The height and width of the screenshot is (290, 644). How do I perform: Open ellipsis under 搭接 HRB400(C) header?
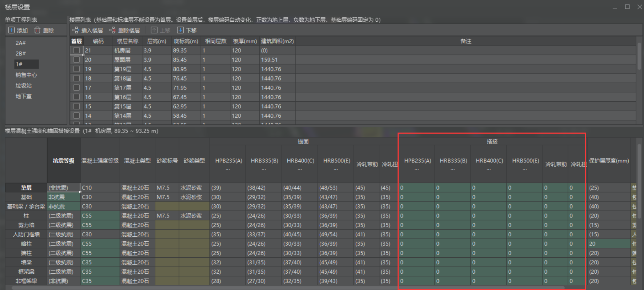(x=489, y=170)
